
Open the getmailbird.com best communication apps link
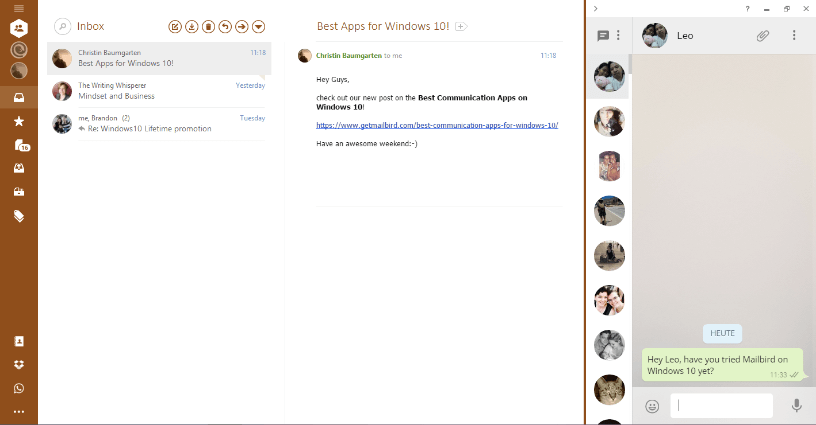pyautogui.click(x=437, y=125)
